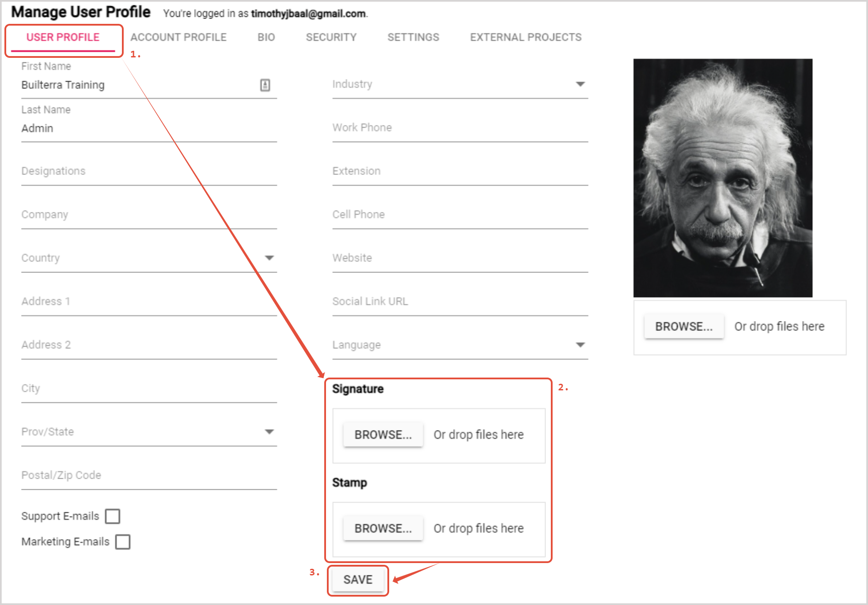Expand the Country dropdown

[x=269, y=258]
